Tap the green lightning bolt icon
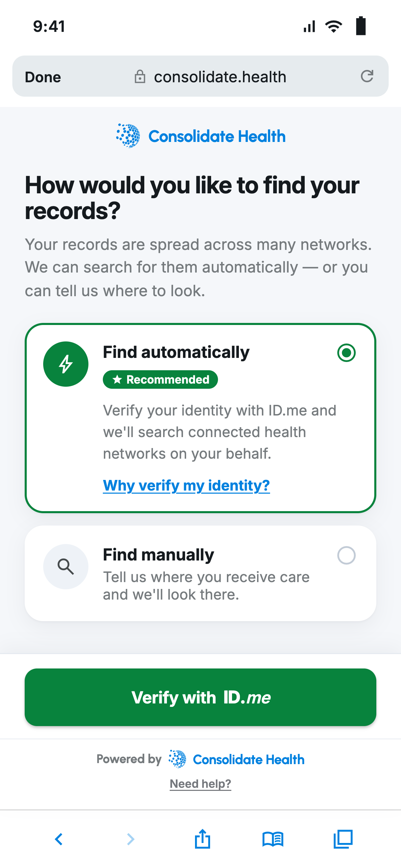This screenshot has height=868, width=401. 66,364
